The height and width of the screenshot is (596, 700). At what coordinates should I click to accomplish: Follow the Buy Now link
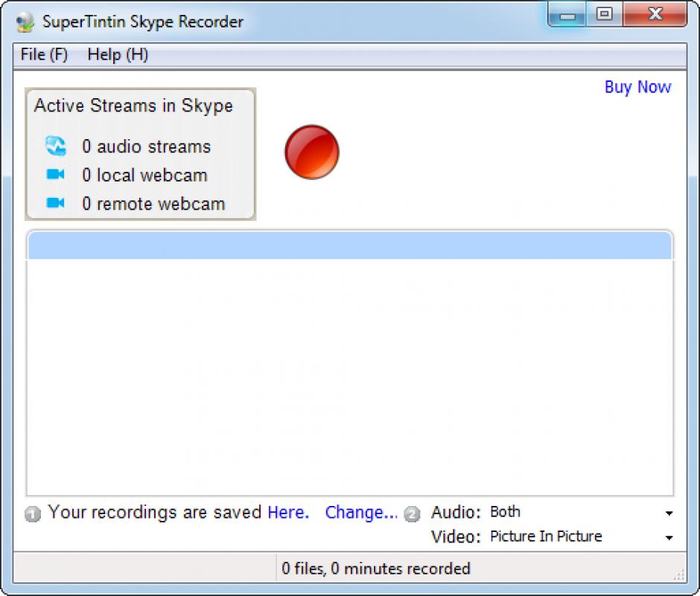point(637,87)
